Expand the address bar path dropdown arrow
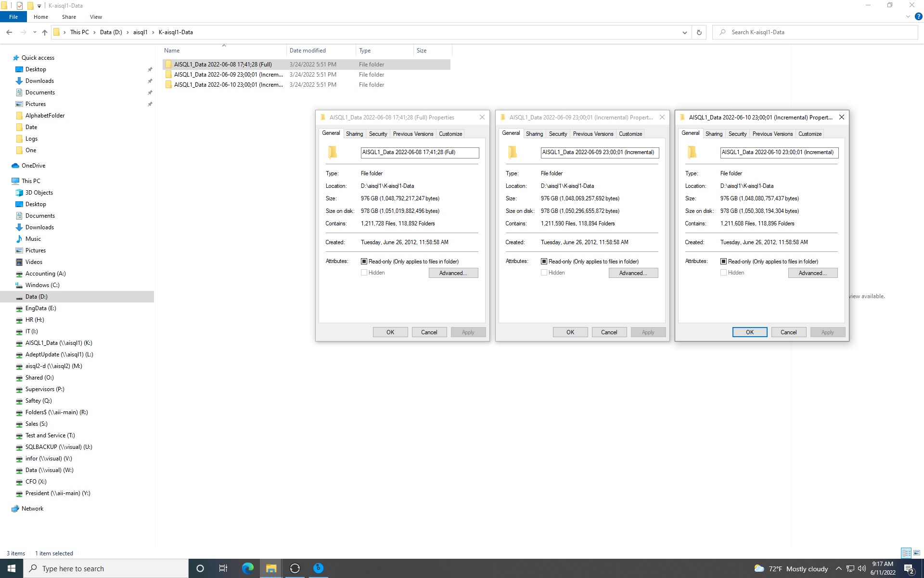The width and height of the screenshot is (924, 578). coord(684,32)
